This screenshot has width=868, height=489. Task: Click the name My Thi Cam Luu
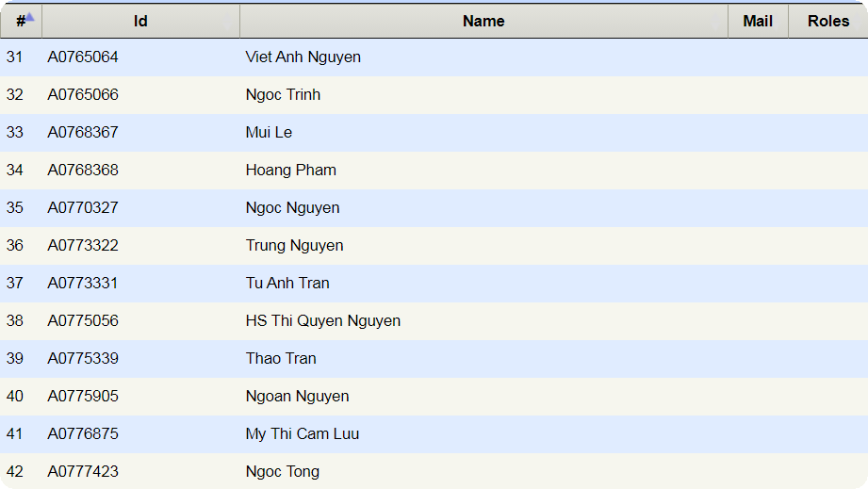click(x=302, y=434)
